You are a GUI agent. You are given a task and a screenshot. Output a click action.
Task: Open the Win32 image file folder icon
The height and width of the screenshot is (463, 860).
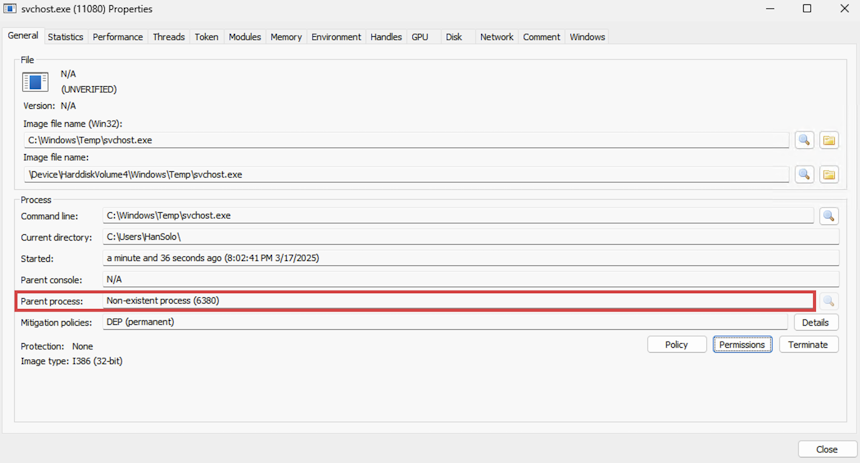pyautogui.click(x=829, y=140)
